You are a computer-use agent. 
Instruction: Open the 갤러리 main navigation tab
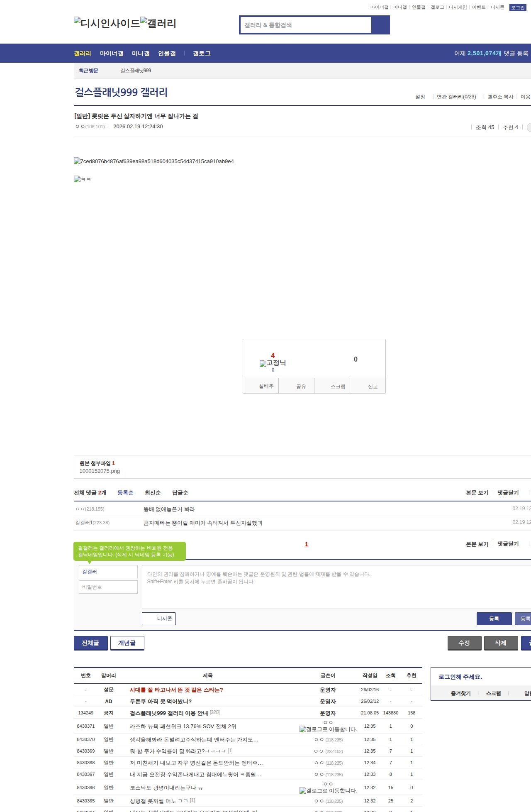(x=83, y=53)
